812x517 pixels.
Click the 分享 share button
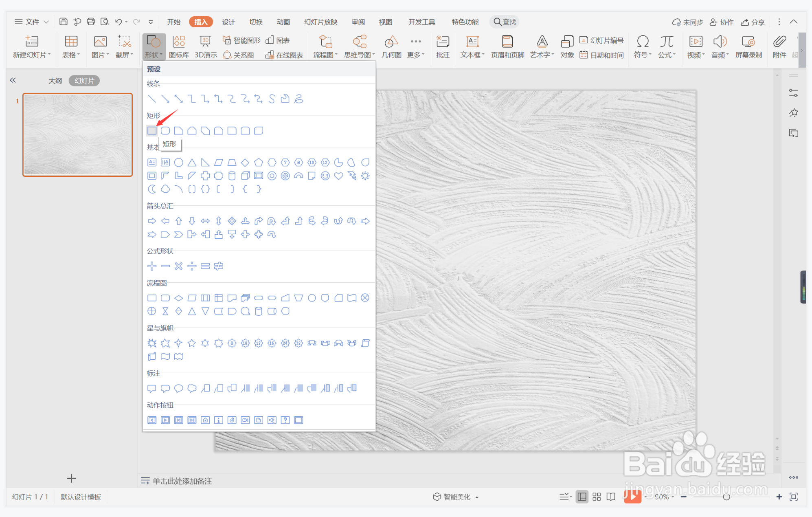(x=753, y=22)
